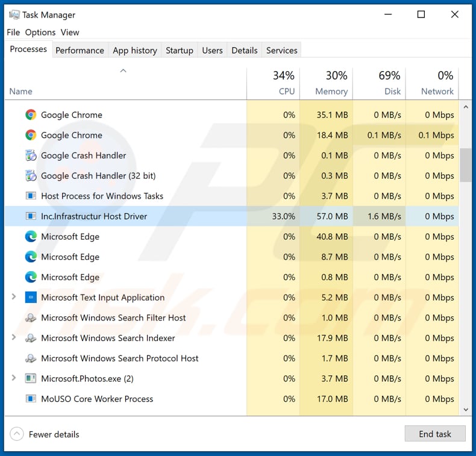This screenshot has height=456, width=476.
Task: Collapse view with Fewer details arrow
Action: tap(17, 434)
